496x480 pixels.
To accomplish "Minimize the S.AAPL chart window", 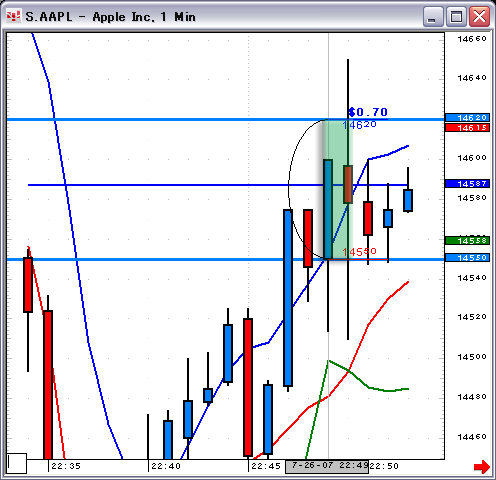I will (433, 17).
